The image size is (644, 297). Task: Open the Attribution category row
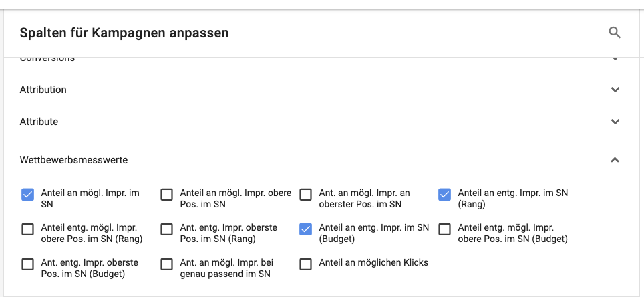[x=43, y=90]
